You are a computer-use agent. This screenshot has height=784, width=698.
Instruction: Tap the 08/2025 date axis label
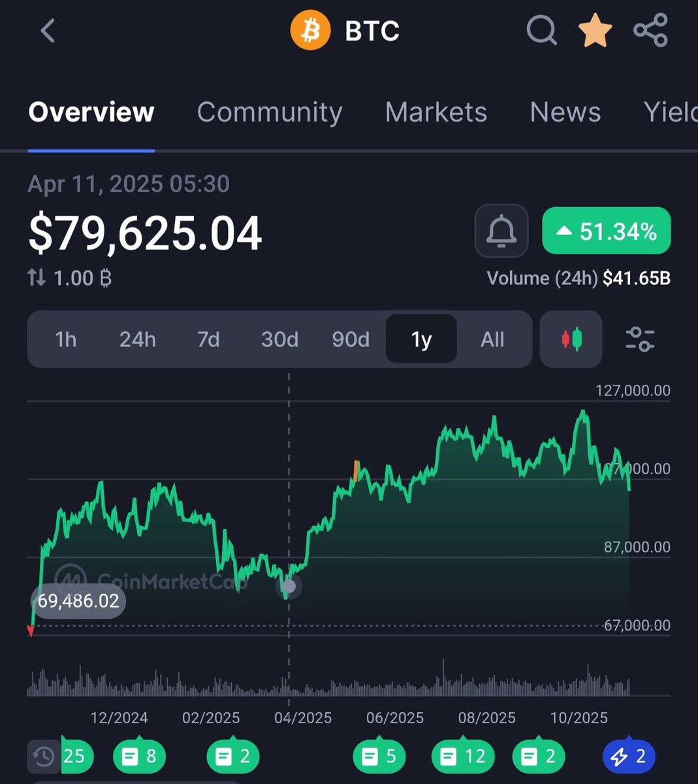[487, 718]
